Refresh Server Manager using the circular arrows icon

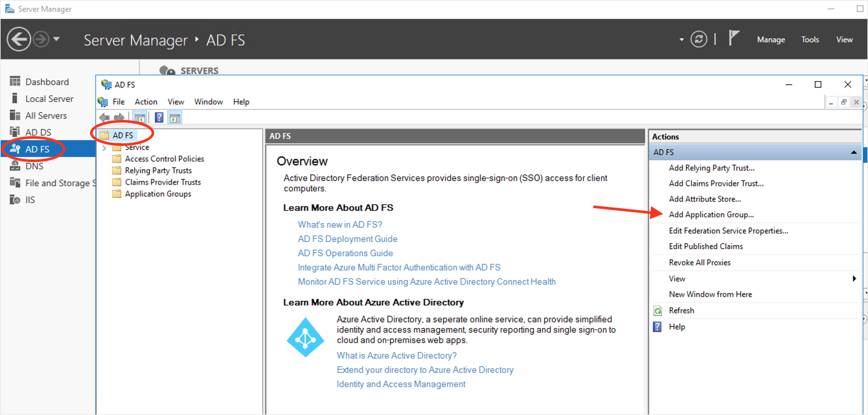click(699, 40)
